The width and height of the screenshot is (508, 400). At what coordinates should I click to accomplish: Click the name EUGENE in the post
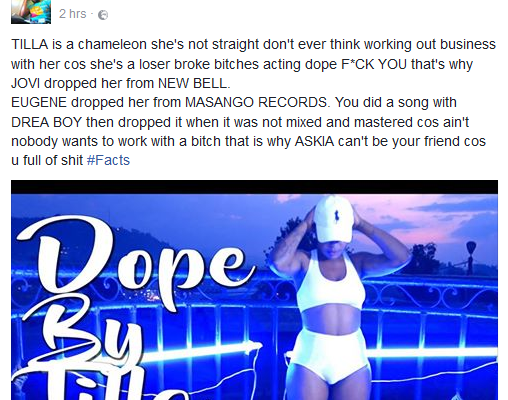[39, 102]
